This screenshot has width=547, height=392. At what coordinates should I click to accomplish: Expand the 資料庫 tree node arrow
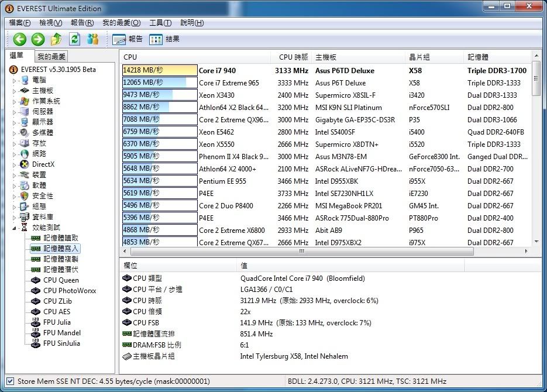[x=14, y=217]
